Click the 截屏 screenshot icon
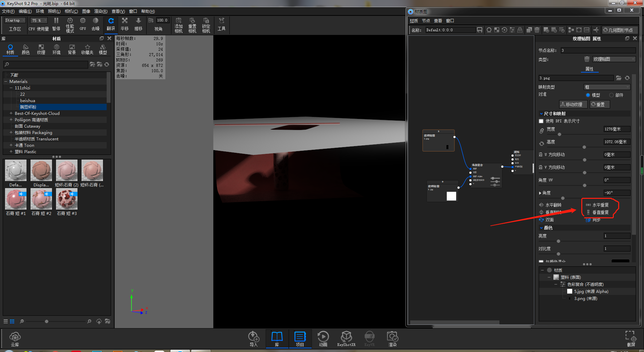 pyautogui.click(x=631, y=338)
